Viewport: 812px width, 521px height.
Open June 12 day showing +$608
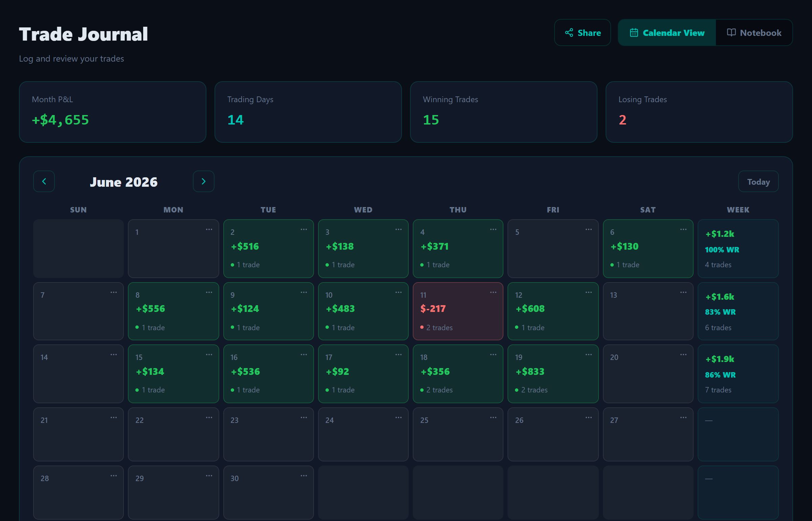553,311
